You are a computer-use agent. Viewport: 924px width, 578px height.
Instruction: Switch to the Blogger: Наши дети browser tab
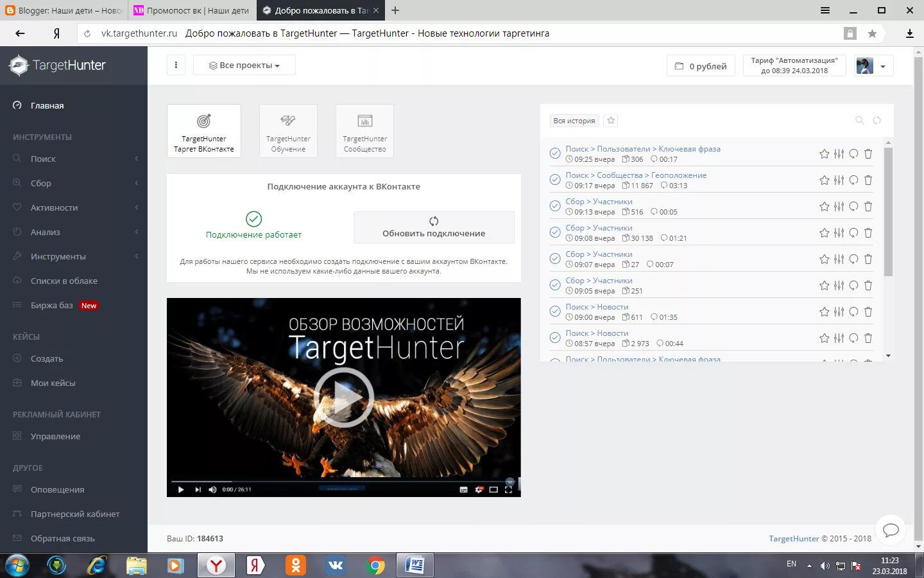click(64, 10)
